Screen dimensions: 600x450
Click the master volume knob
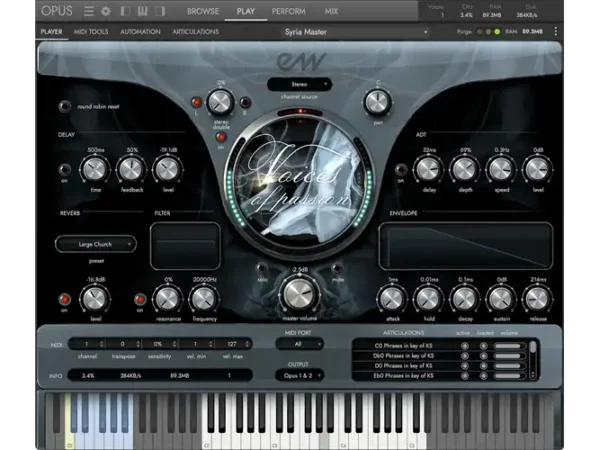[x=300, y=294]
